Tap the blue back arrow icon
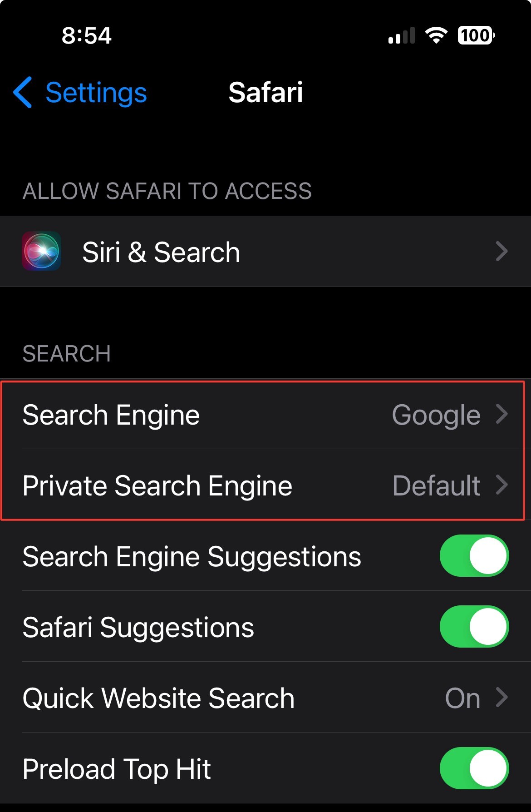Screen dimensions: 531x812 23,92
